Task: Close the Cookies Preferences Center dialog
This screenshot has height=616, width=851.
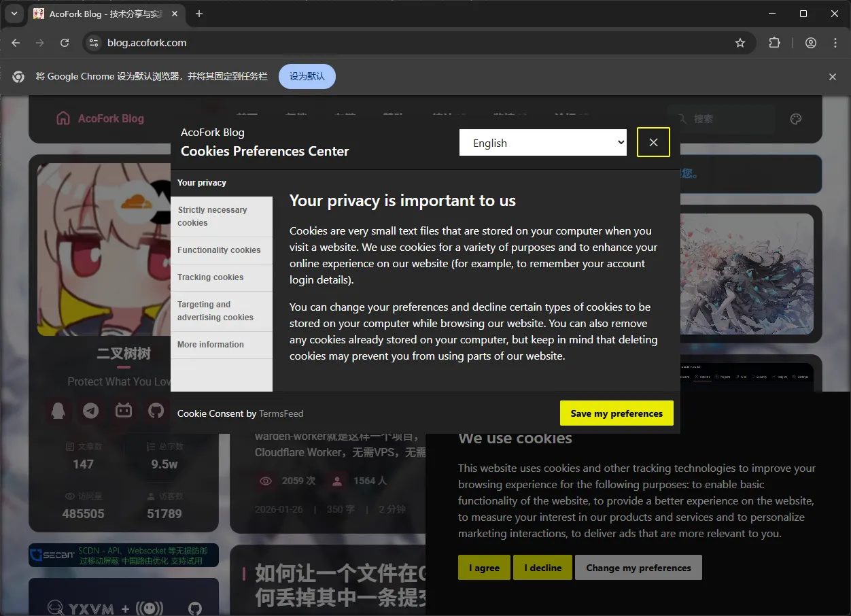Action: click(653, 142)
